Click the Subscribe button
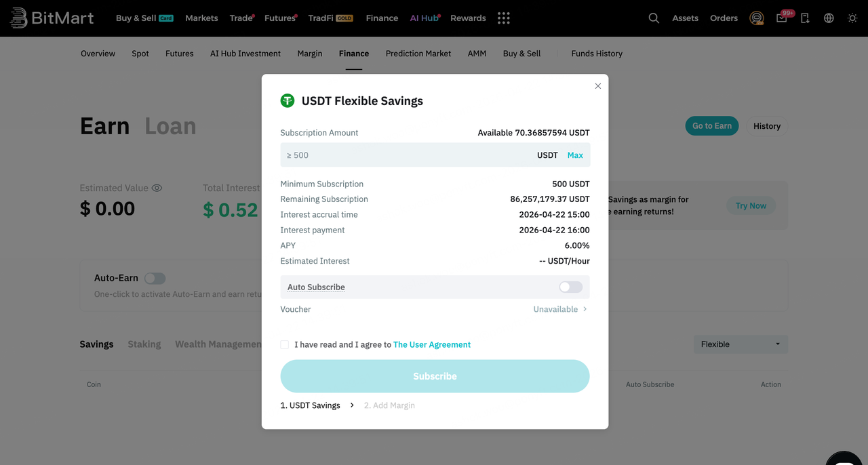 (x=435, y=376)
